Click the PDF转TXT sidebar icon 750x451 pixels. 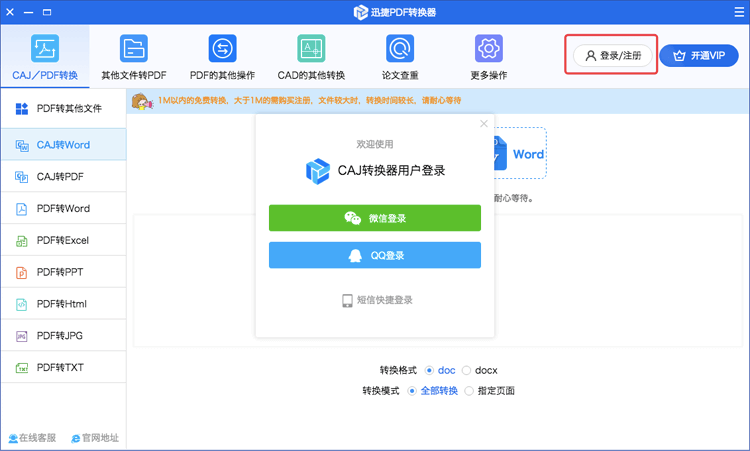22,368
